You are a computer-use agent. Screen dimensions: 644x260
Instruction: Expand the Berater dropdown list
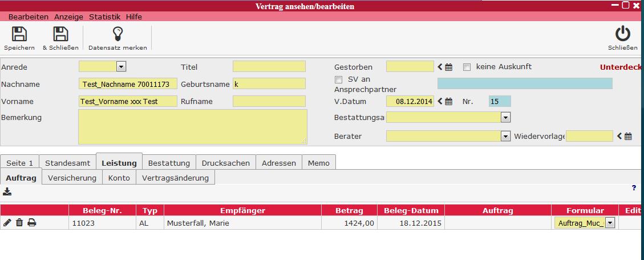coord(505,136)
